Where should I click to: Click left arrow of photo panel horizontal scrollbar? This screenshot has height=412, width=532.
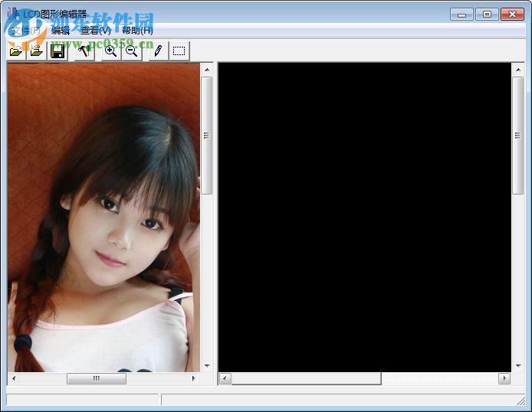tap(14, 378)
